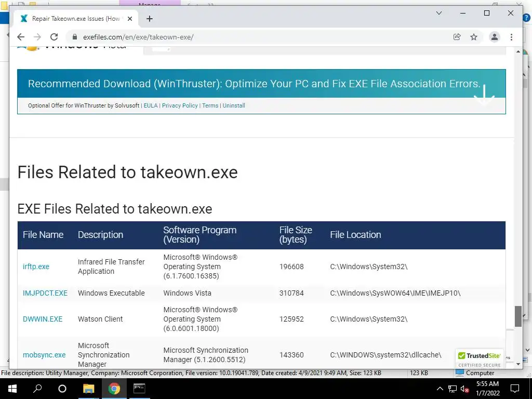The image size is (532, 399).
Task: Open File Explorer from taskbar
Action: click(x=88, y=389)
